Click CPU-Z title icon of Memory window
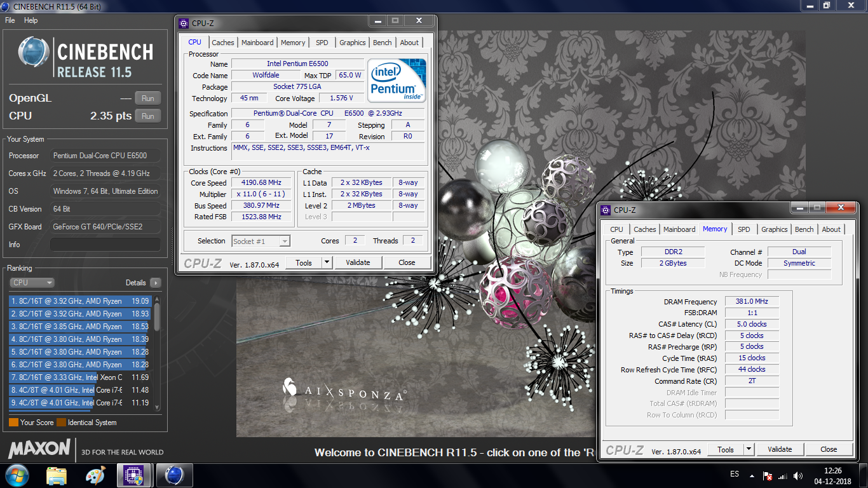Screen dimensions: 868x488 tap(606, 210)
